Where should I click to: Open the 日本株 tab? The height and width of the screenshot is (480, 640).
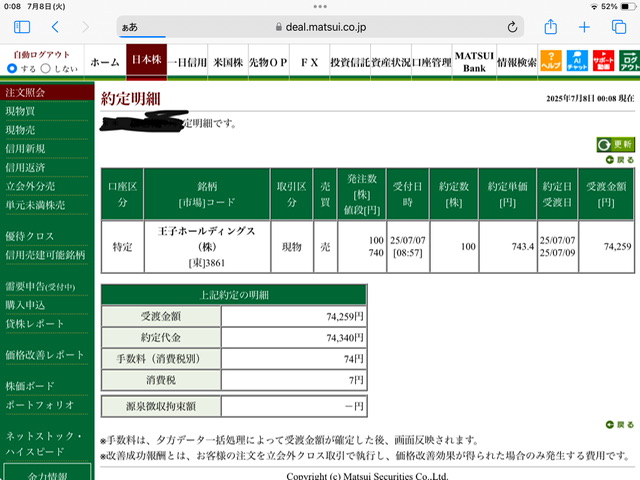(147, 60)
